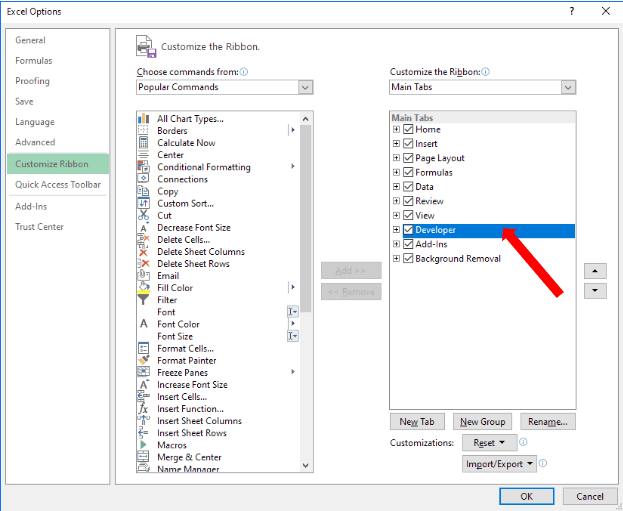
Task: Click the Filter funnel icon
Action: pos(143,299)
